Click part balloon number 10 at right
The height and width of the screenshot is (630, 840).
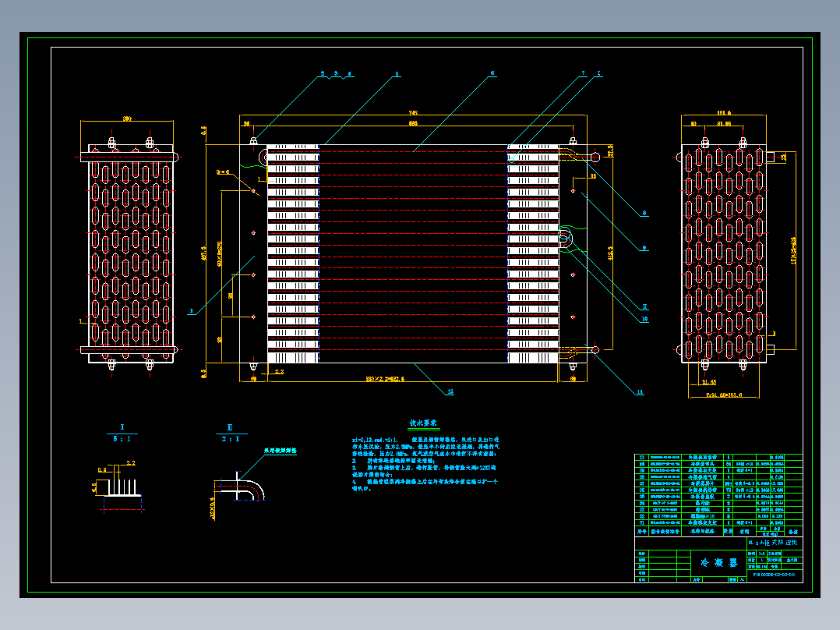tap(644, 319)
